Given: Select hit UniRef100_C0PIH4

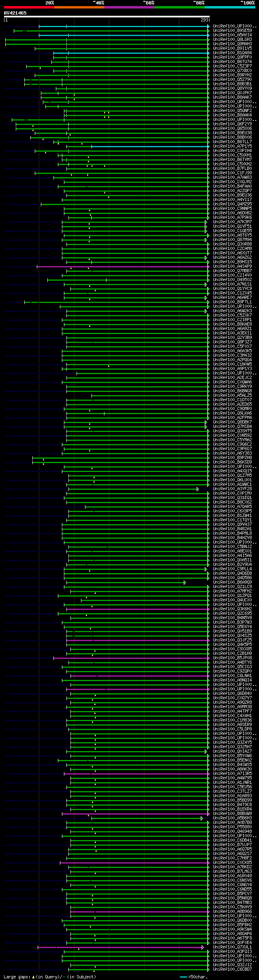Looking at the screenshot, I should tap(232, 151).
